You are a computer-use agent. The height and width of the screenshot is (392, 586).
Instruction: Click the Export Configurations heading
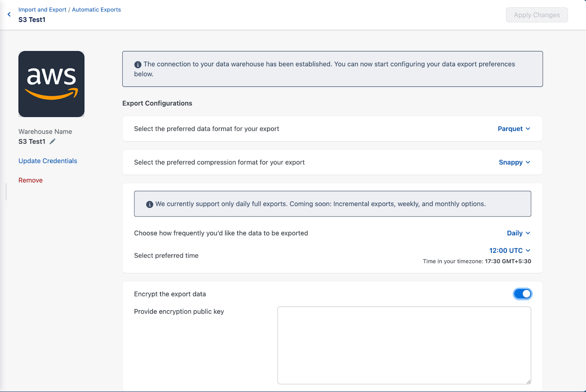[157, 103]
